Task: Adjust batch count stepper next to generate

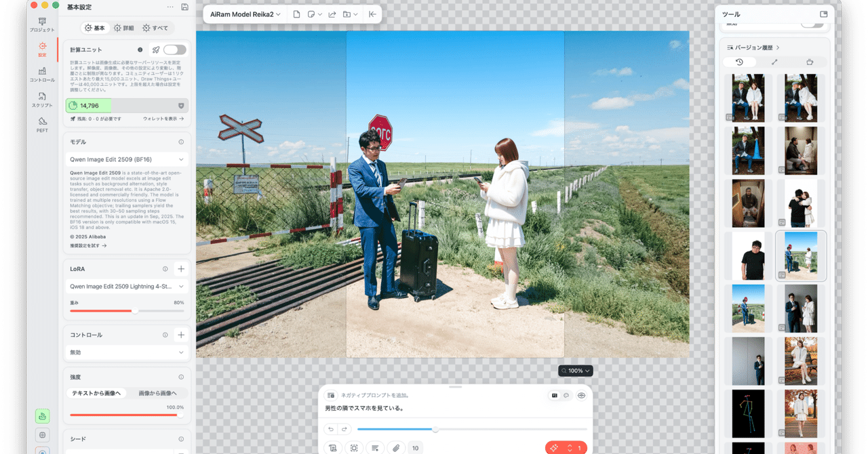Action: click(x=570, y=448)
